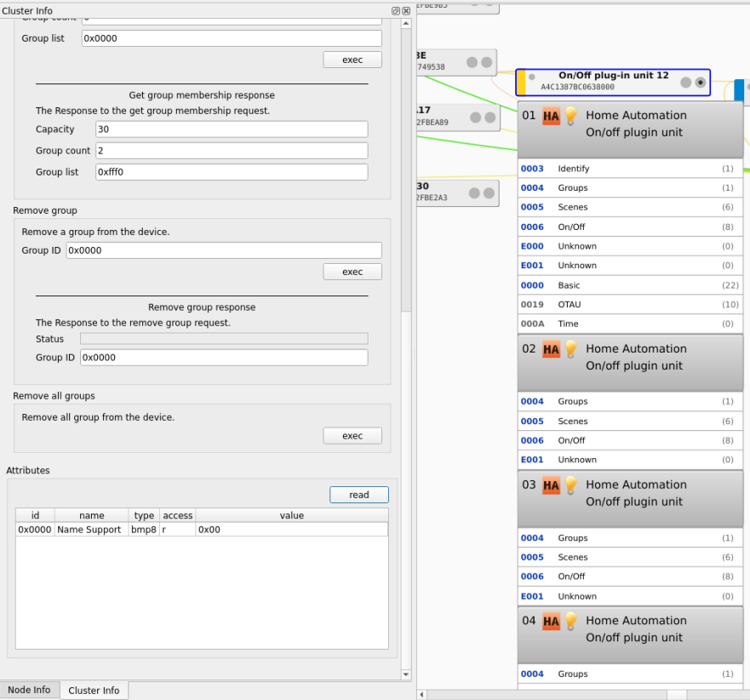Click the HA badge icon on endpoint 03
The width and height of the screenshot is (750, 700).
tap(551, 485)
